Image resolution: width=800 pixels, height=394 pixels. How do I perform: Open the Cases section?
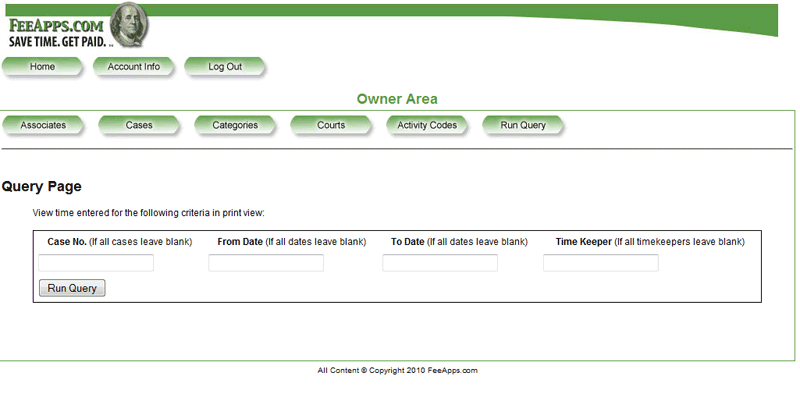pos(139,125)
